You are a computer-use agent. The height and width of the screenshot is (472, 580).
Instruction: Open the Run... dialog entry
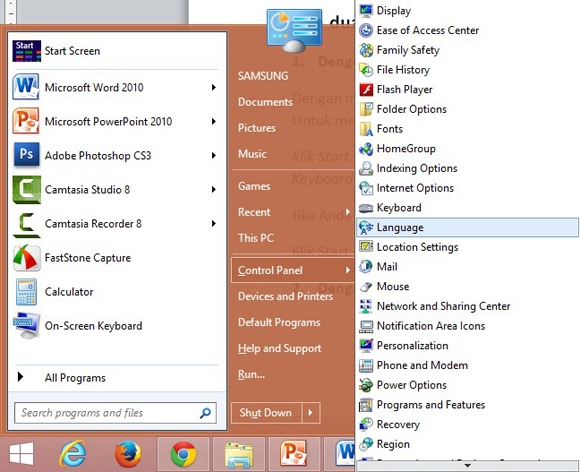[252, 374]
